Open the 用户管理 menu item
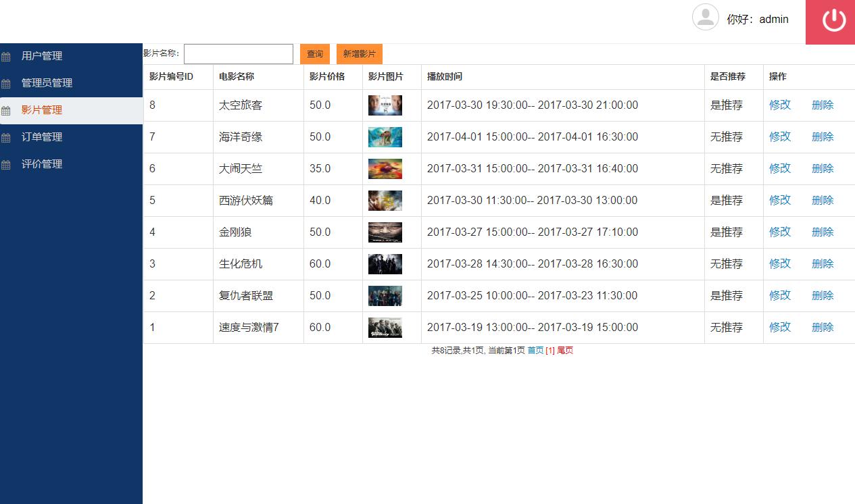This screenshot has width=855, height=504. click(71, 56)
